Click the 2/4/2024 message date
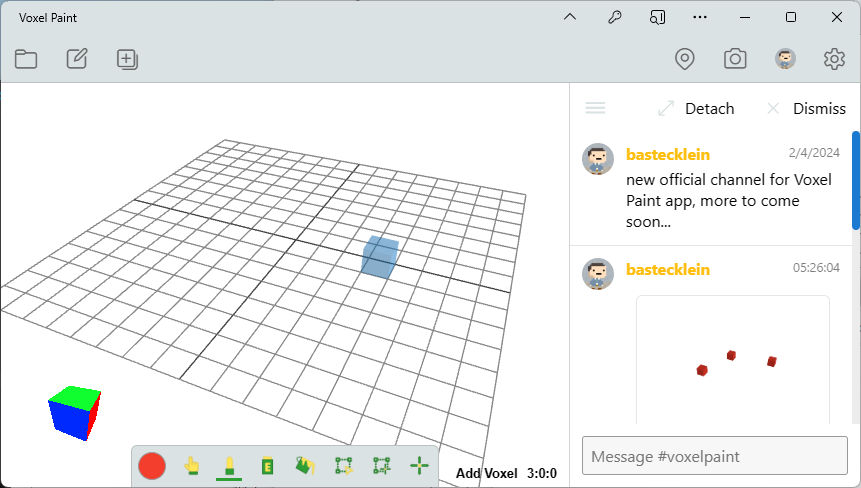 click(x=814, y=153)
